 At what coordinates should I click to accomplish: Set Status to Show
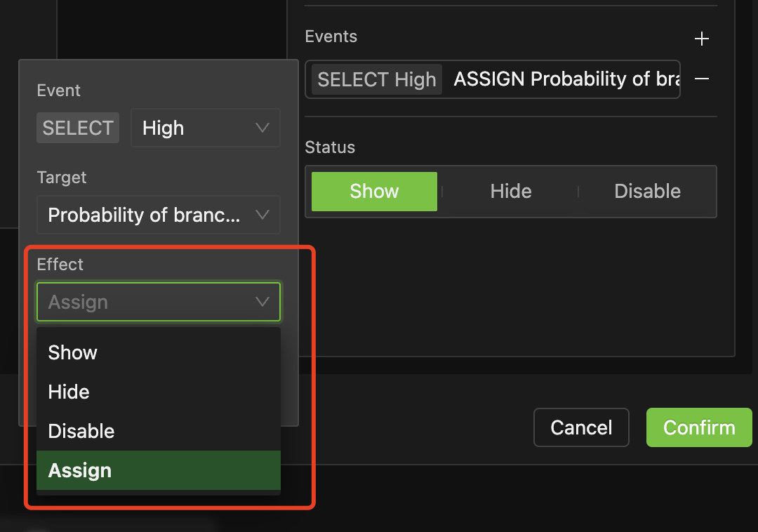click(x=374, y=192)
